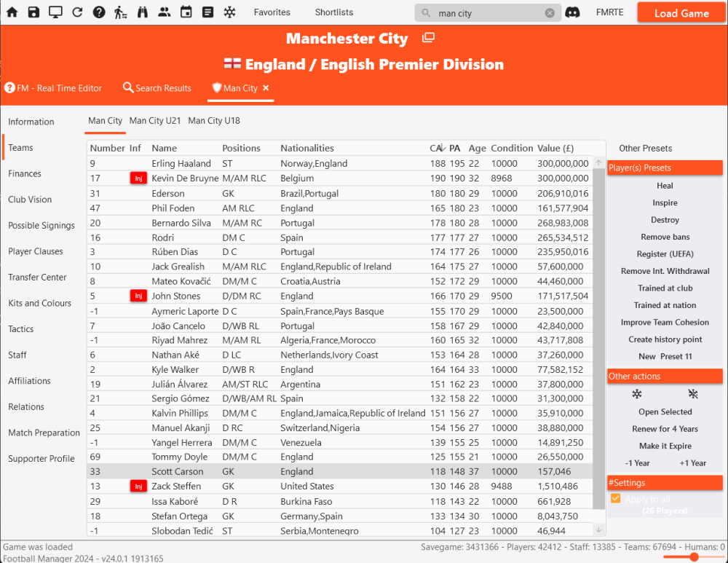Go to the Home icon in toolbar
Image resolution: width=728 pixels, height=563 pixels.
(12, 12)
